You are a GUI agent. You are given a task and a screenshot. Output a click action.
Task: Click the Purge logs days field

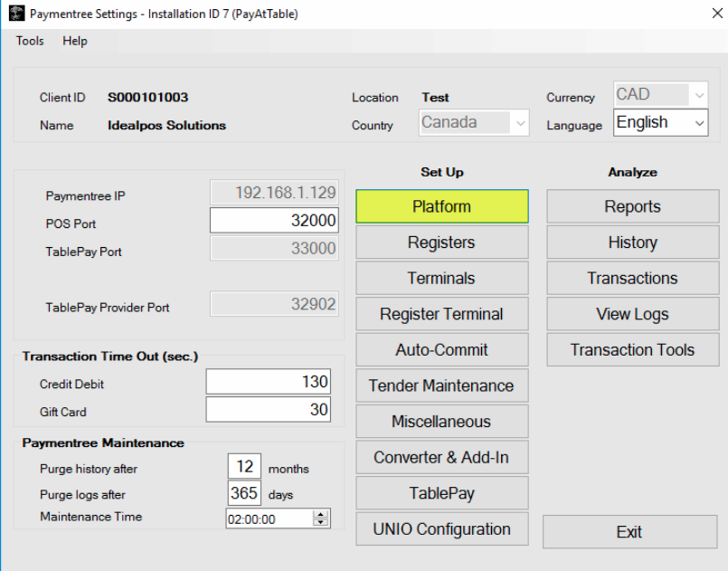coord(245,492)
